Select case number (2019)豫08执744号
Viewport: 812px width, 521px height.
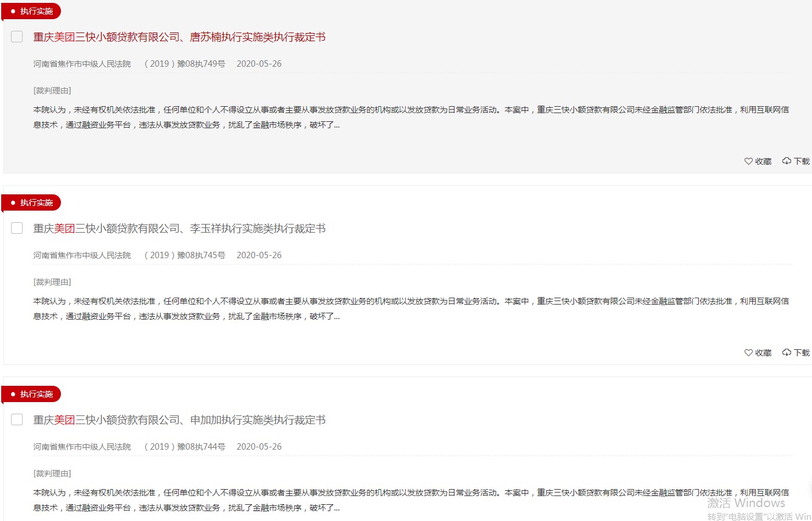tap(185, 447)
